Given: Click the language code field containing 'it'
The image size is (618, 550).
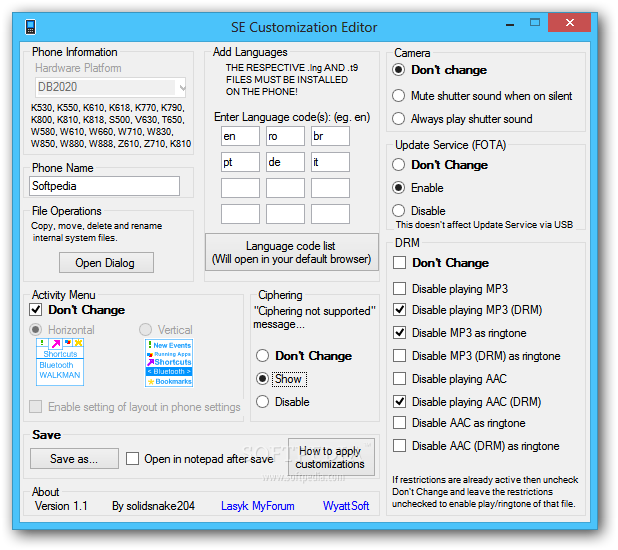Looking at the screenshot, I should tap(330, 162).
